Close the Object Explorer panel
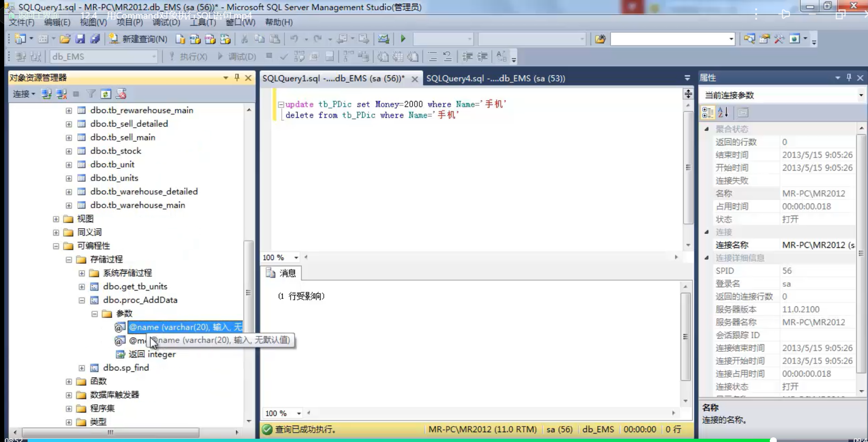 point(248,78)
